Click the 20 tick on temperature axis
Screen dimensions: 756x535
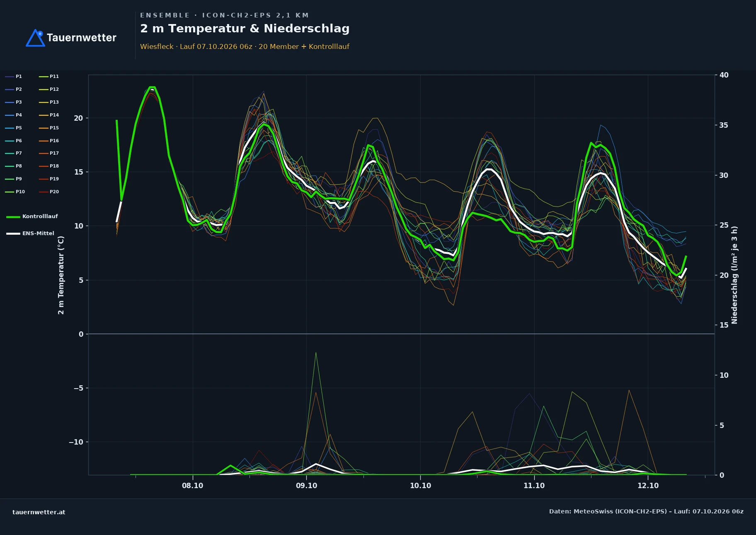(78, 118)
